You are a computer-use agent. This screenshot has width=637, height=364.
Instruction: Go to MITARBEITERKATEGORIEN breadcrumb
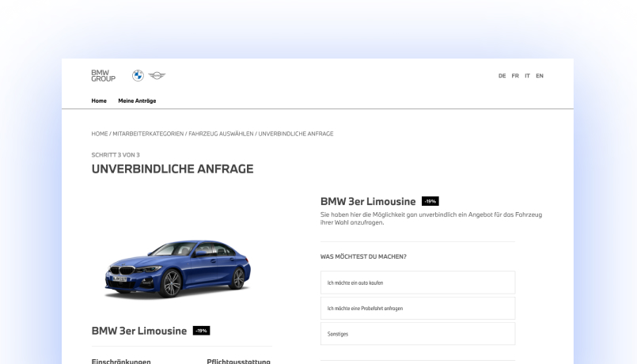click(x=148, y=134)
